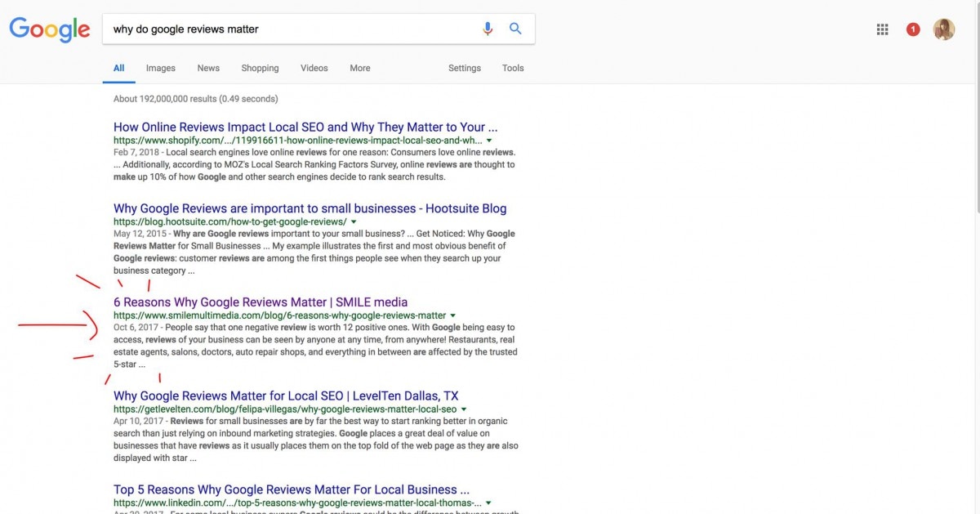This screenshot has height=514, width=980.
Task: Expand dropdown arrow beside getlevelten.com URL
Action: click(x=464, y=409)
